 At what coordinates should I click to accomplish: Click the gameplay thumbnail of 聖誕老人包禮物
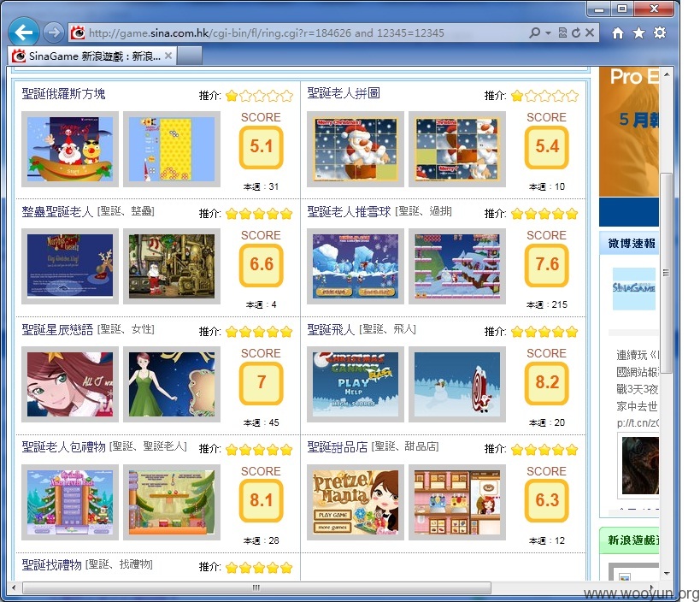point(172,502)
